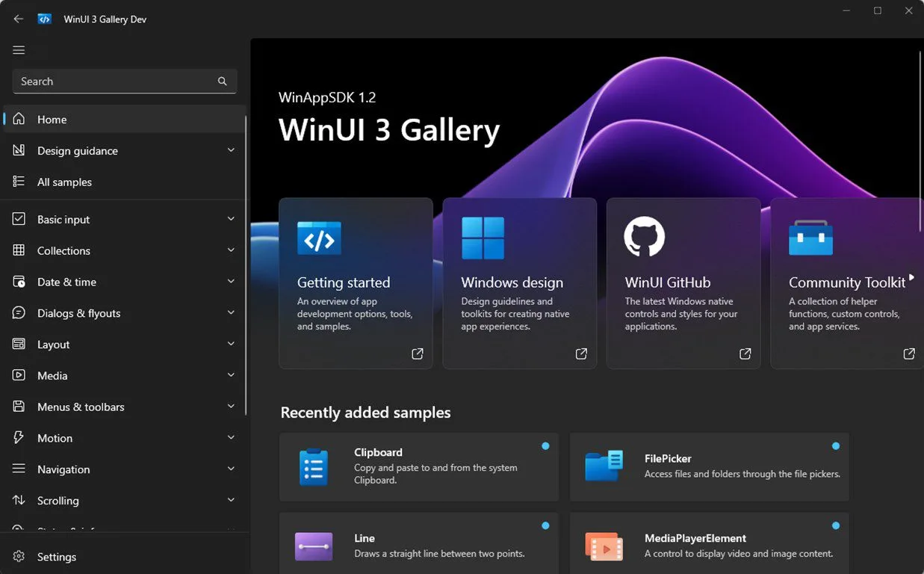
Task: Click the Windows logo on Windows design card
Action: [483, 238]
